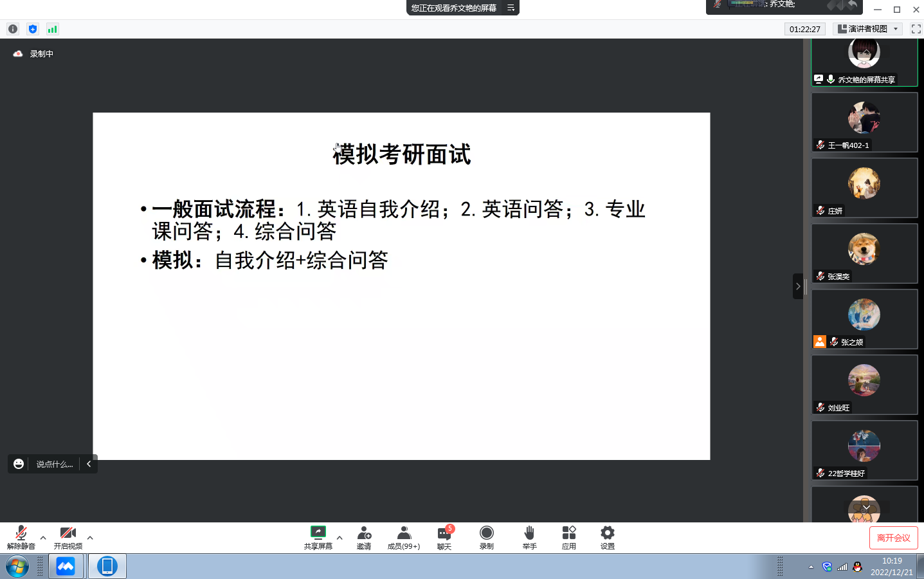The height and width of the screenshot is (579, 924).
Task: Open the Apps (应用) icon
Action: (568, 537)
